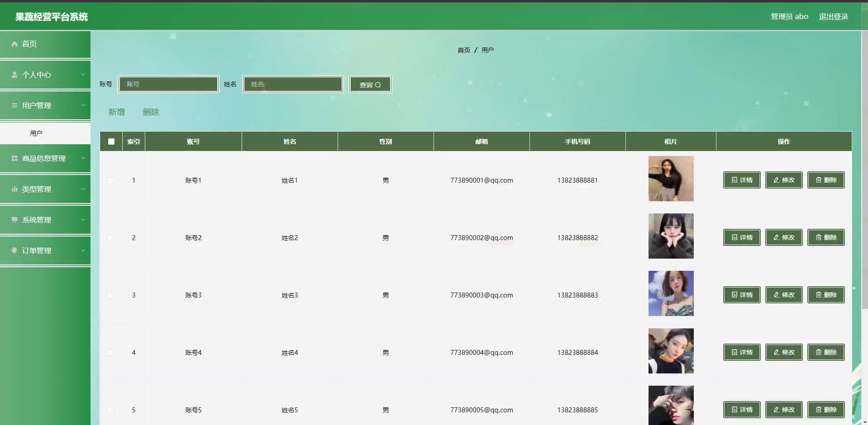Click the 账号 search input field
This screenshot has height=425, width=868.
168,84
